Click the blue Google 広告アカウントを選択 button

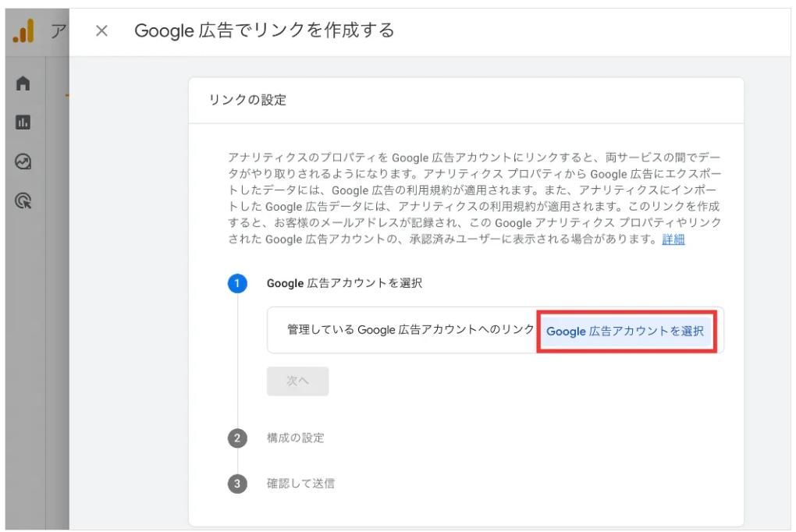coord(625,331)
